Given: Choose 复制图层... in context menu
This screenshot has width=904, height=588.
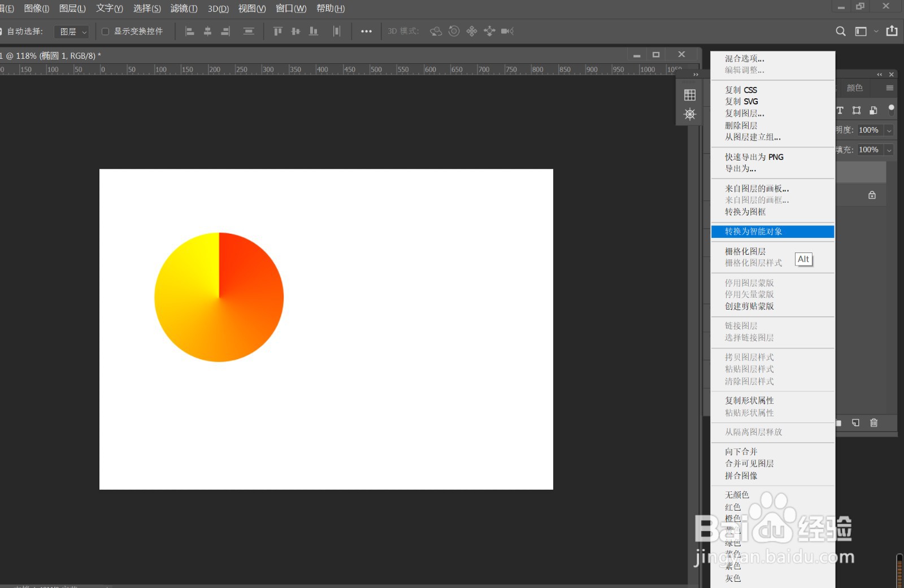Looking at the screenshot, I should point(772,114).
